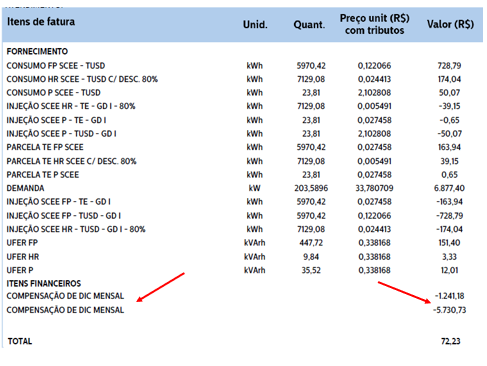Click the 'Itens de fatura' column header

[41, 22]
